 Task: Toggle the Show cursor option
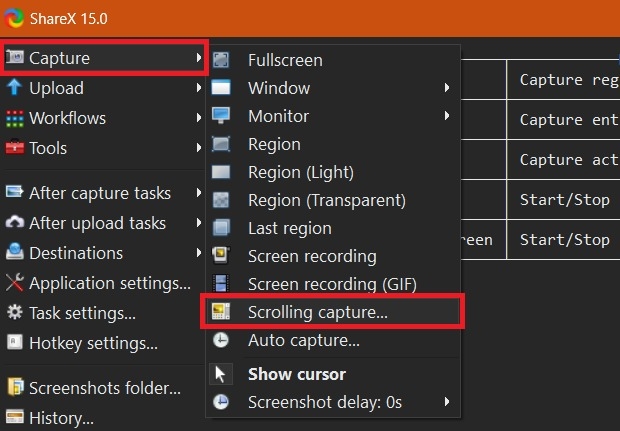(x=333, y=374)
